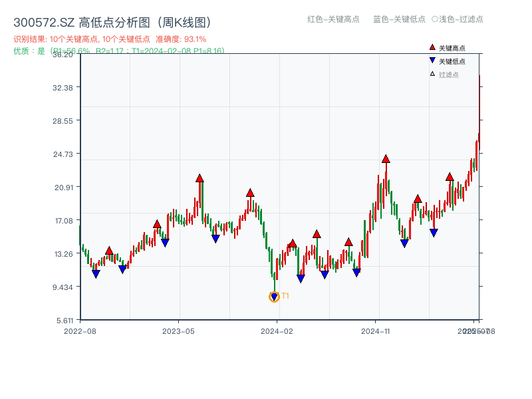Click the green 优质 result line
This screenshot has height=399, width=532.
click(119, 51)
